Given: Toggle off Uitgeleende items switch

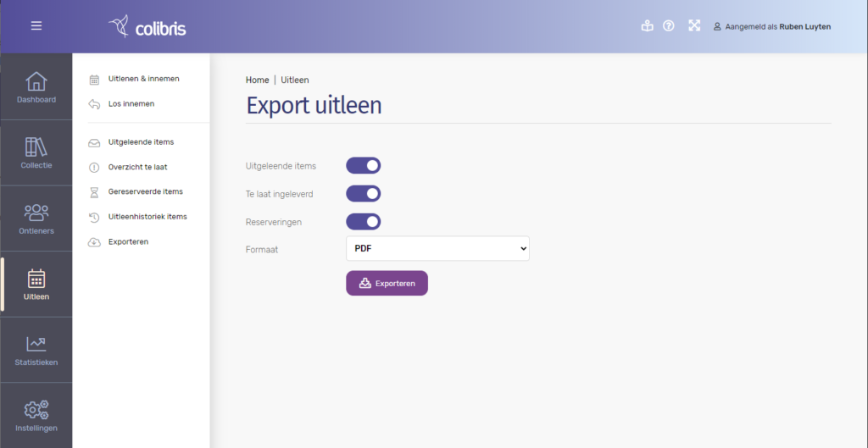Looking at the screenshot, I should click(x=363, y=165).
